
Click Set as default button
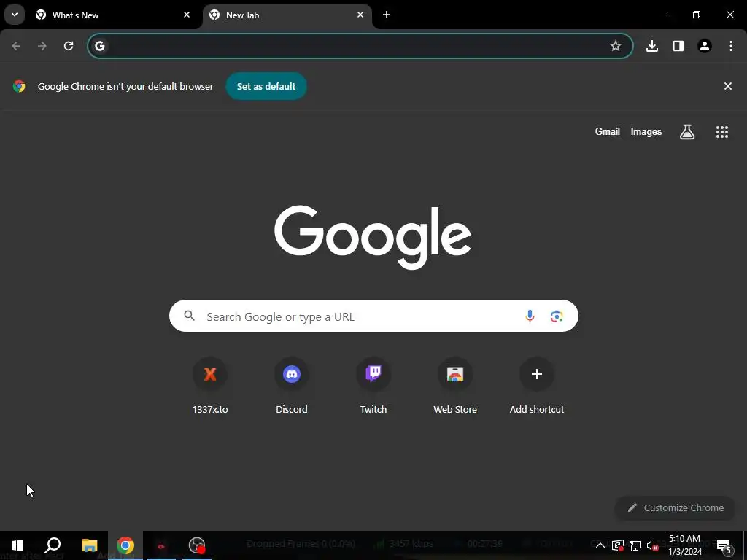pos(266,86)
